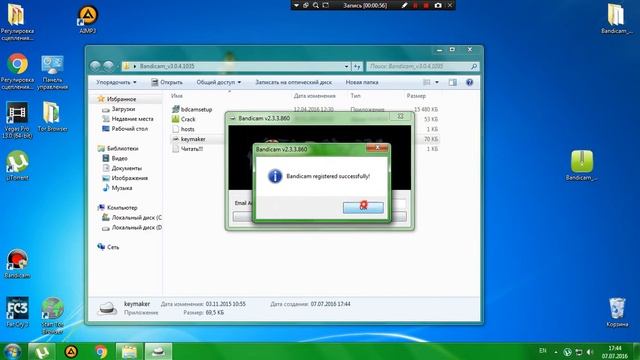The width and height of the screenshot is (640, 360).
Task: Click OK in the registered successfully dialog
Action: tap(363, 207)
